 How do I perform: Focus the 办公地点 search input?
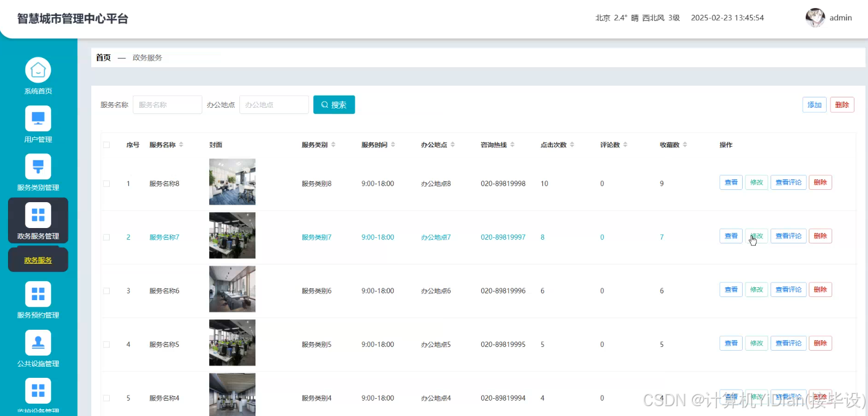274,105
